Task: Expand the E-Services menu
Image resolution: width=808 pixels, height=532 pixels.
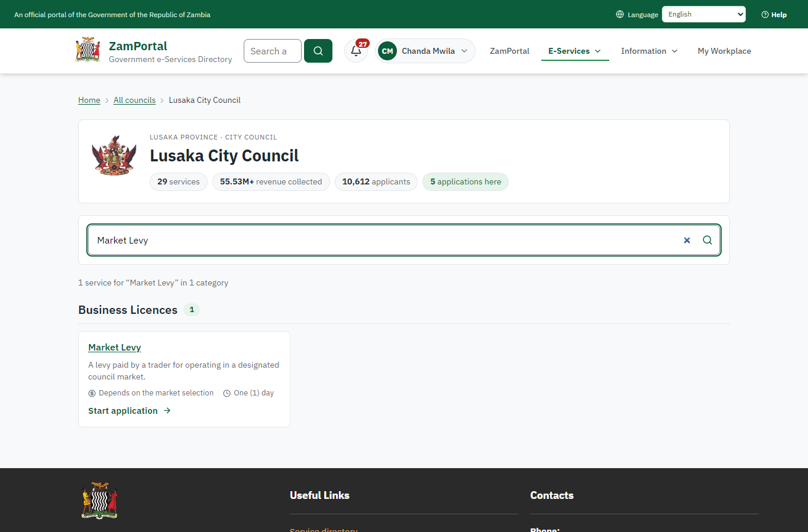Action: [x=575, y=51]
